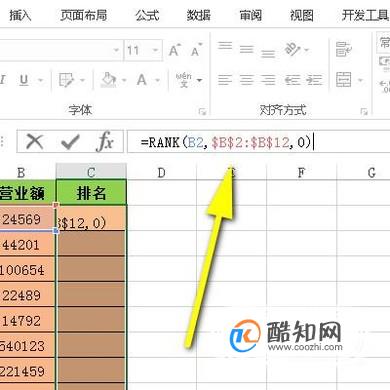Open the font size 11 dropdown

coord(155,50)
